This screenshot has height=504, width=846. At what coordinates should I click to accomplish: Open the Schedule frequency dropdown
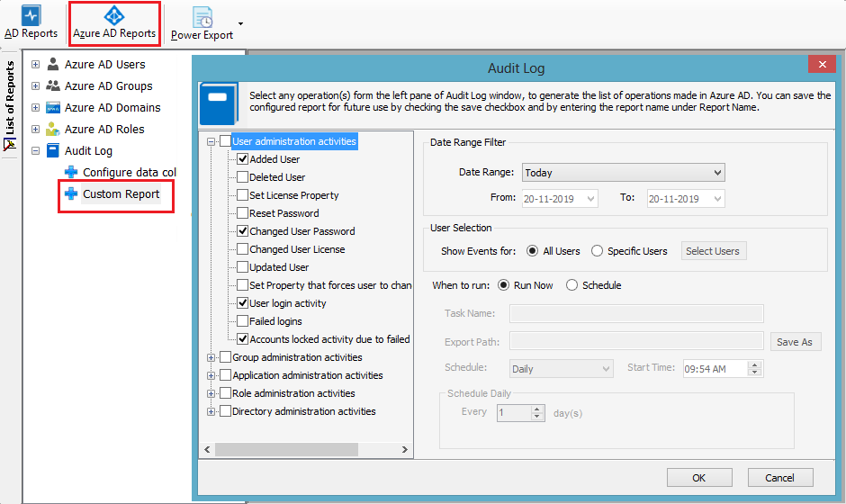(x=561, y=369)
